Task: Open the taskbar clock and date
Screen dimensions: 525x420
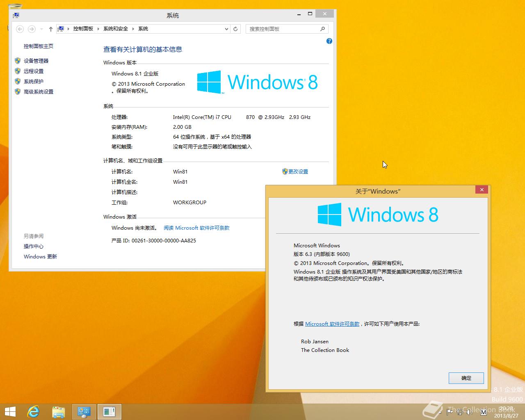Action: (506, 412)
